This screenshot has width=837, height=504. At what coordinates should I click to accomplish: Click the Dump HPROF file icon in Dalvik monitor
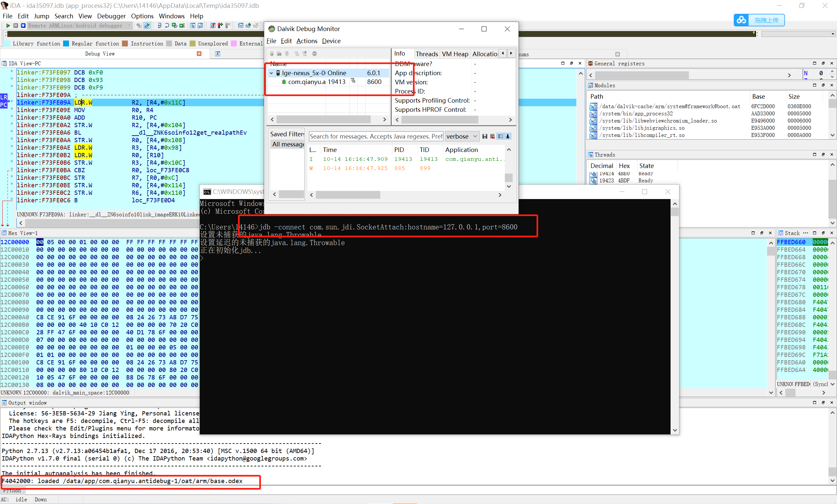(279, 54)
